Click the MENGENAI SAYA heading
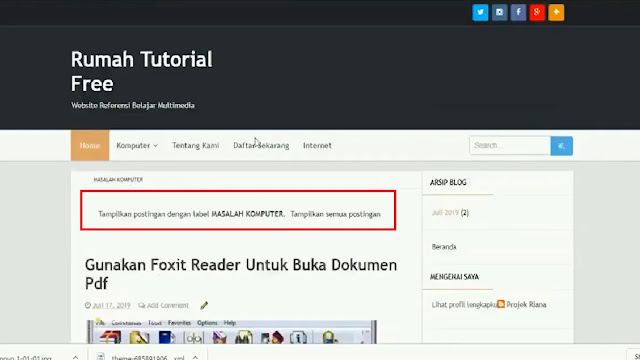The image size is (640, 360). 454,277
